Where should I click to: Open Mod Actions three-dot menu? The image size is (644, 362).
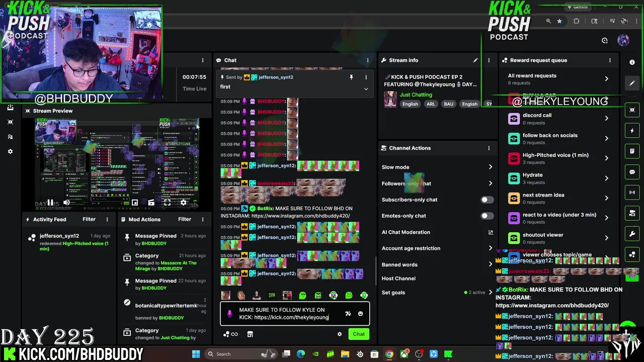pyautogui.click(x=203, y=220)
